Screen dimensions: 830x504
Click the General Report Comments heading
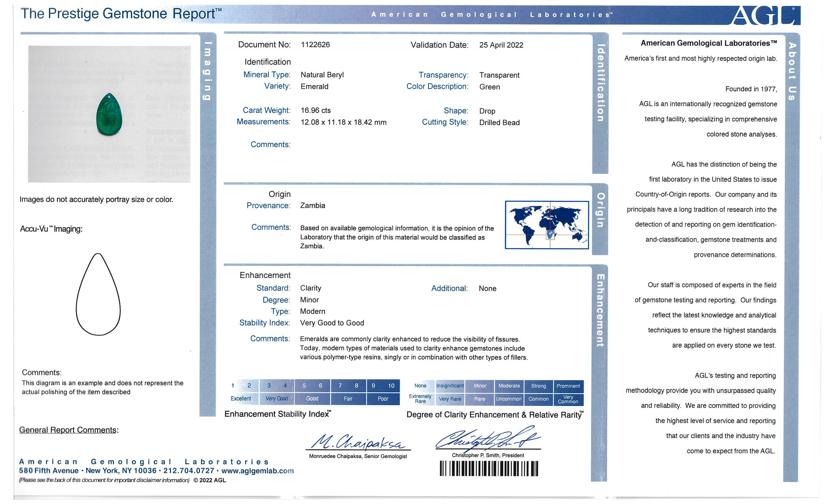pyautogui.click(x=68, y=430)
